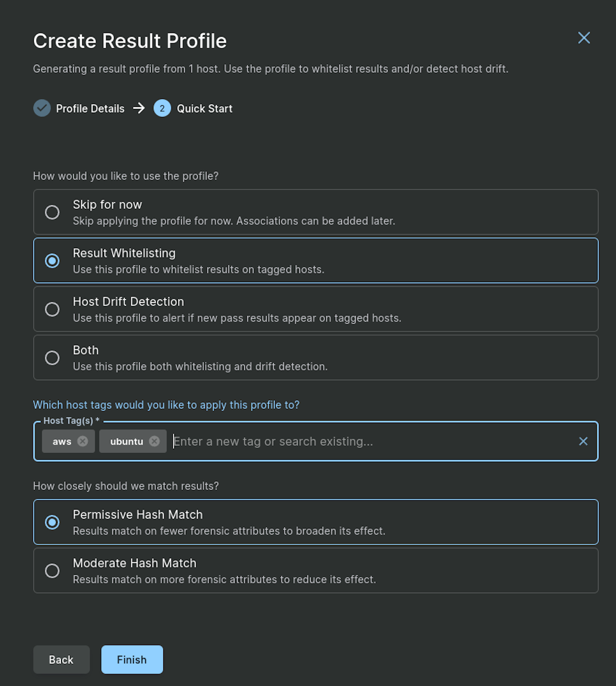Remove the ubuntu host tag
616x686 pixels.
(153, 441)
